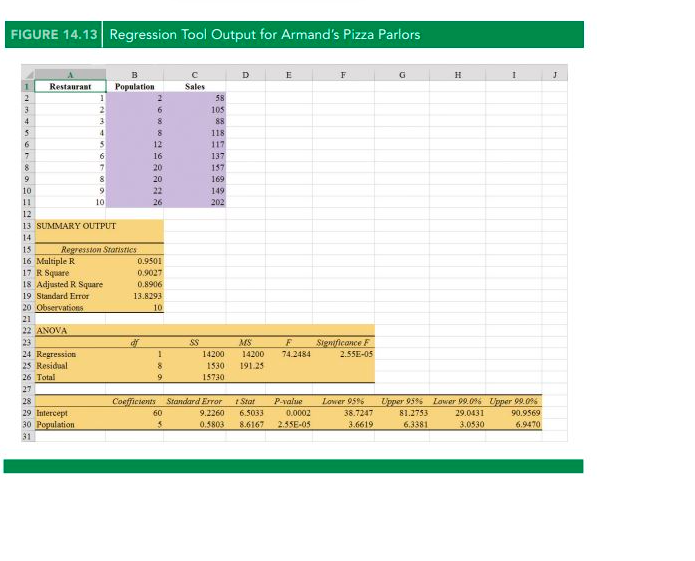The image size is (695, 561).
Task: Click the Population header cell
Action: coord(135,86)
